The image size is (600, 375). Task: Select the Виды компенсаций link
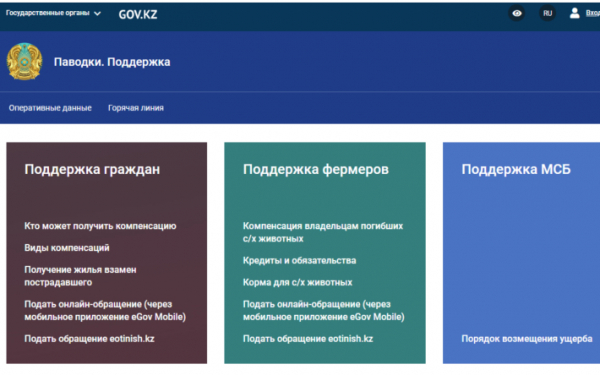tap(67, 248)
